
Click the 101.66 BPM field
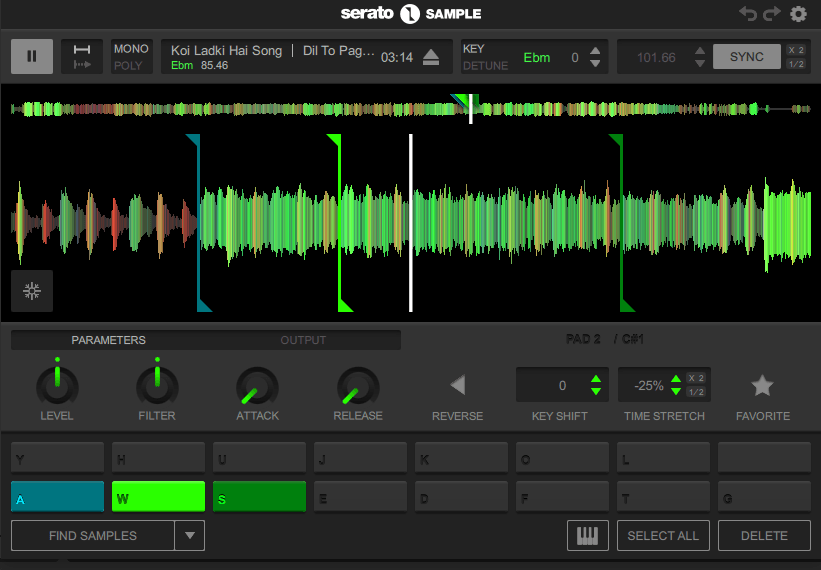(656, 57)
